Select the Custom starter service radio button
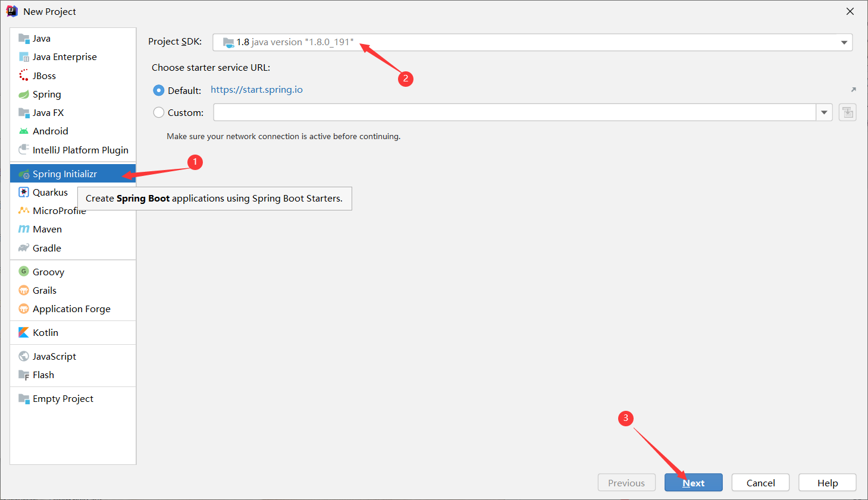The image size is (868, 500). point(159,112)
